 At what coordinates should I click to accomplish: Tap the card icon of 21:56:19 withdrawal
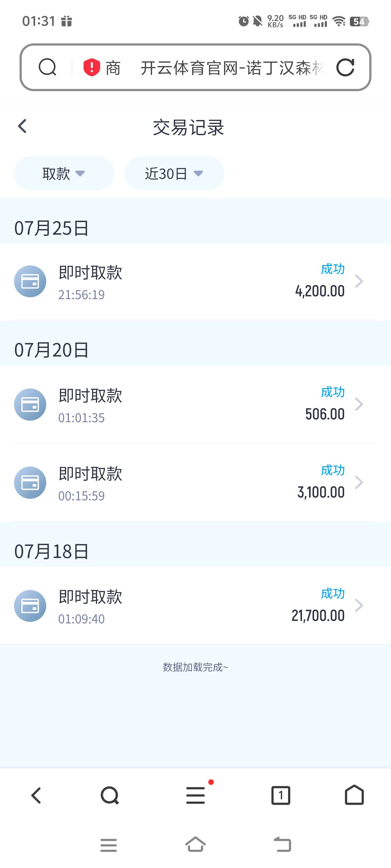(30, 281)
